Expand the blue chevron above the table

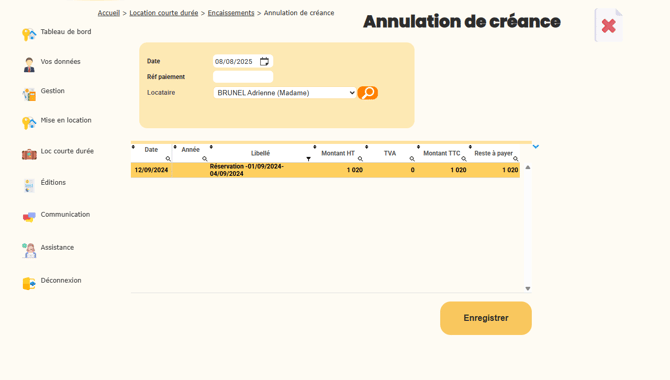click(536, 147)
